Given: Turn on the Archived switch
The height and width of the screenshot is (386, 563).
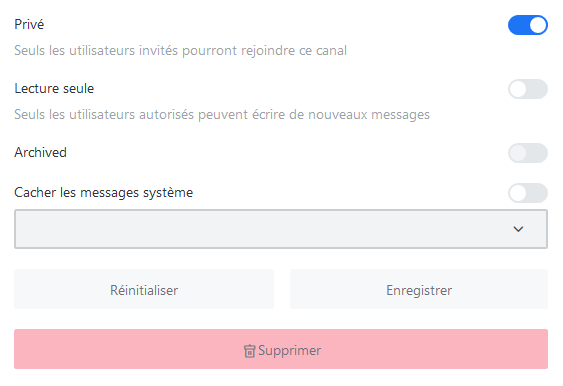Looking at the screenshot, I should 527,153.
